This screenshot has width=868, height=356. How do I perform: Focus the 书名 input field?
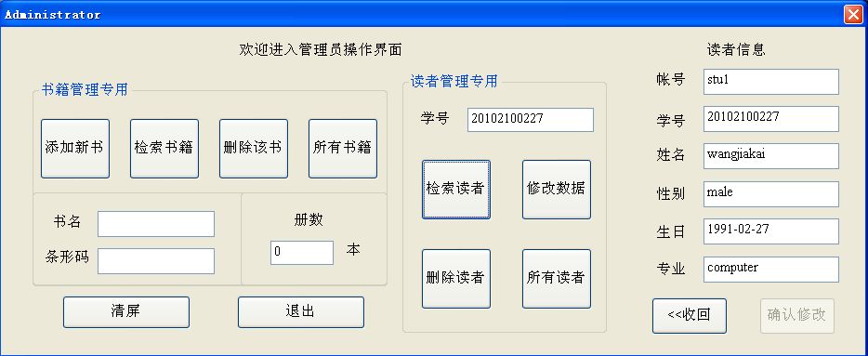pyautogui.click(x=156, y=224)
